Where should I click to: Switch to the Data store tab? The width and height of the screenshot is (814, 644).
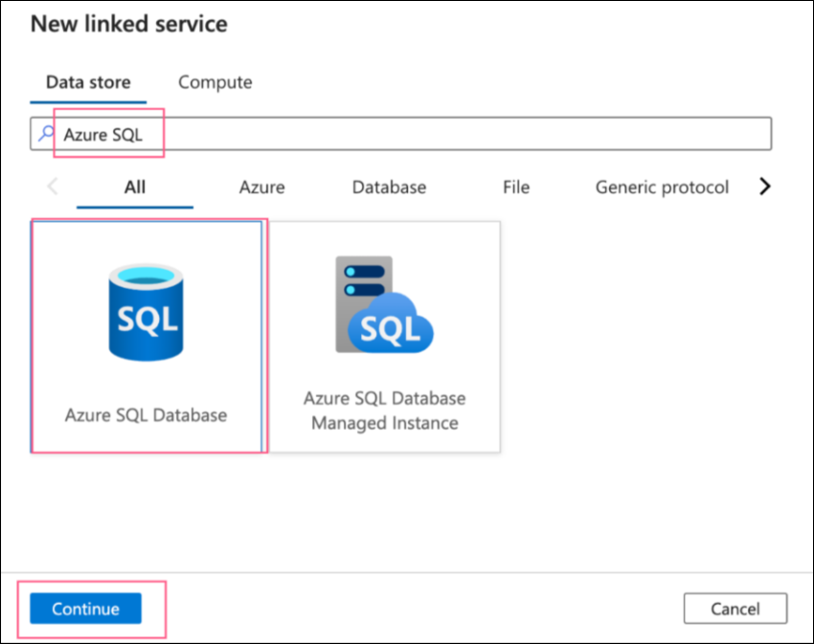tap(88, 82)
